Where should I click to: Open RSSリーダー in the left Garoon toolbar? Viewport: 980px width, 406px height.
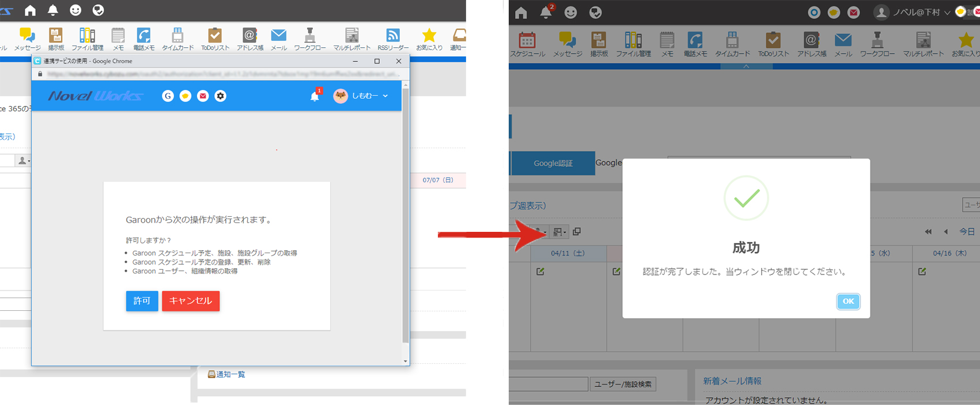pyautogui.click(x=393, y=39)
